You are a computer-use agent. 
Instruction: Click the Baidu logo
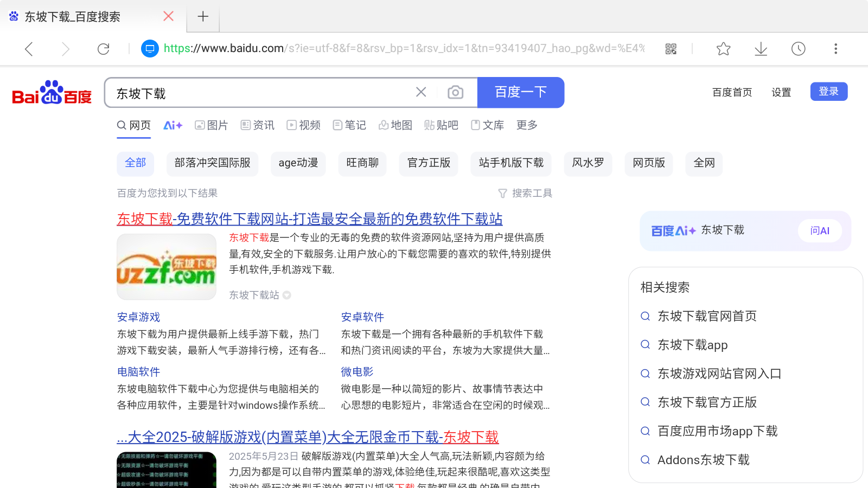pos(52,92)
